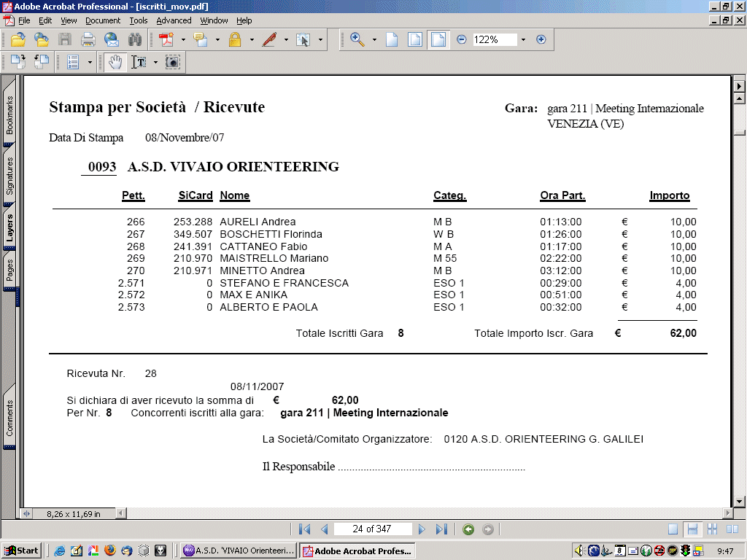747x560 pixels.
Task: Select the Snapshot camera tool
Action: tap(172, 62)
